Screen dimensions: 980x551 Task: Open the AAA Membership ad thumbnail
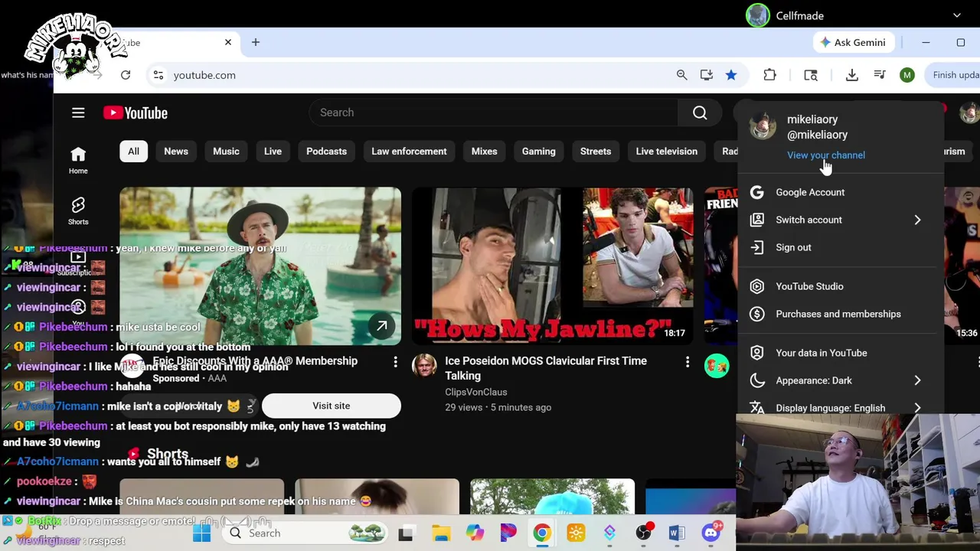260,266
